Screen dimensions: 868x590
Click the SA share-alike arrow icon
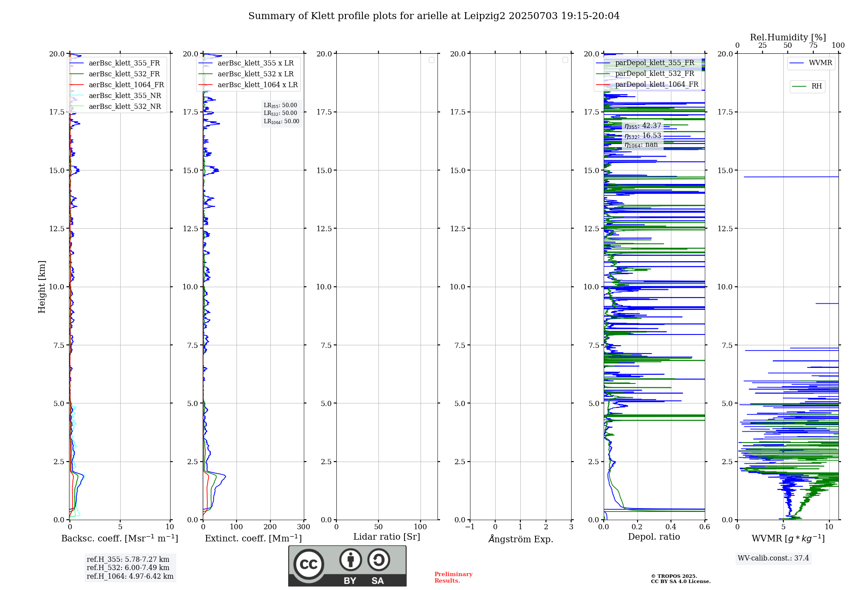(x=379, y=560)
